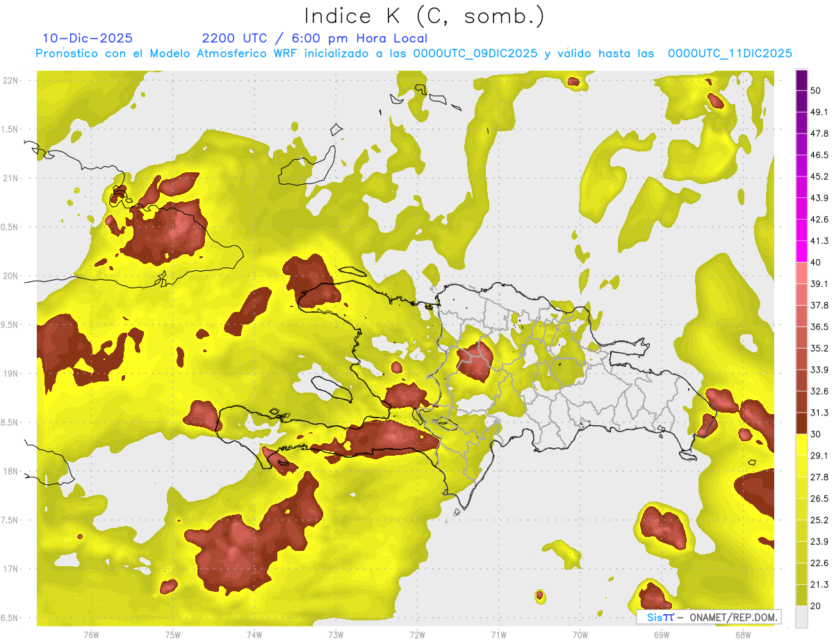834x644 pixels.
Task: Click the colorbar value "21.3"
Action: (819, 585)
